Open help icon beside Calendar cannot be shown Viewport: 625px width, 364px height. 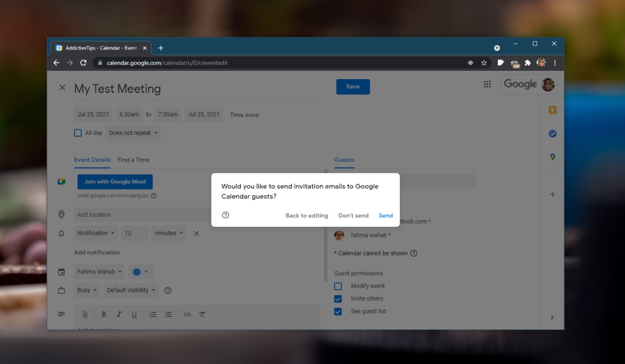[414, 253]
